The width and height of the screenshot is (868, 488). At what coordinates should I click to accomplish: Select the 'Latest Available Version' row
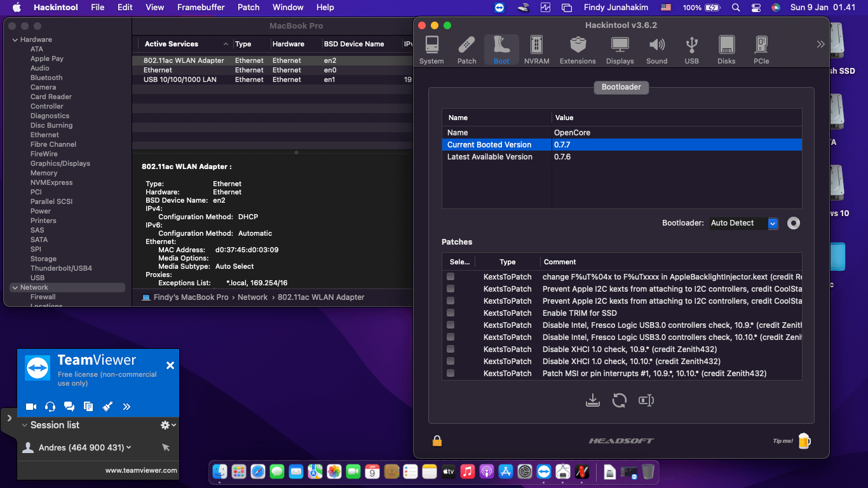click(622, 157)
